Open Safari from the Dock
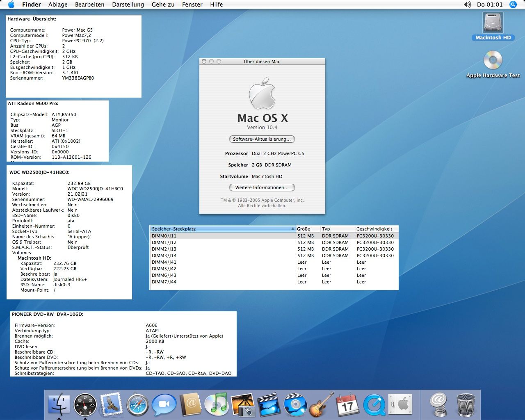Screen dimensions: 525x420 (137, 404)
